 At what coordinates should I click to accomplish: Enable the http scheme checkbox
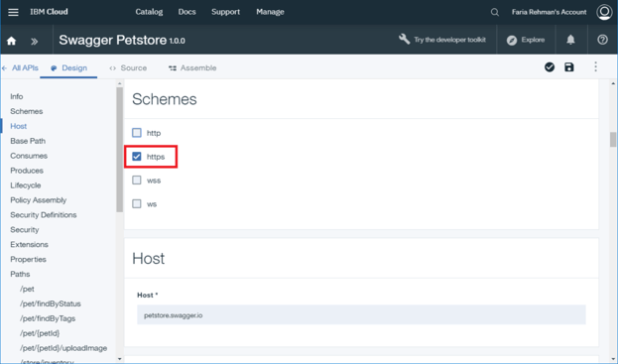pyautogui.click(x=136, y=133)
